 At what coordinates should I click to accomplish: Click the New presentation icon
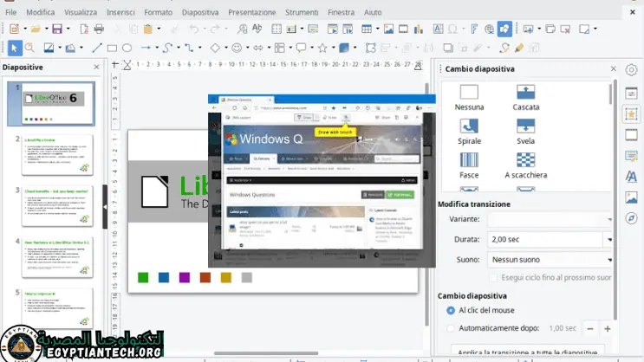click(15, 29)
